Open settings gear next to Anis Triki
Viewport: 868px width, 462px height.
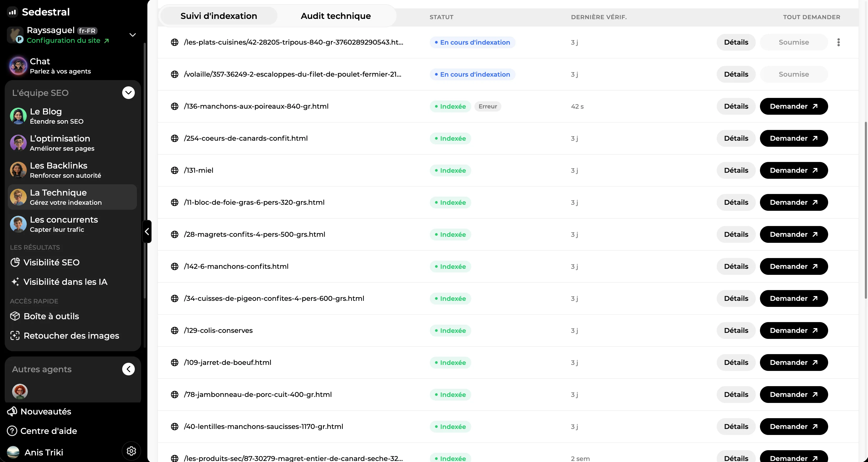coord(131,451)
